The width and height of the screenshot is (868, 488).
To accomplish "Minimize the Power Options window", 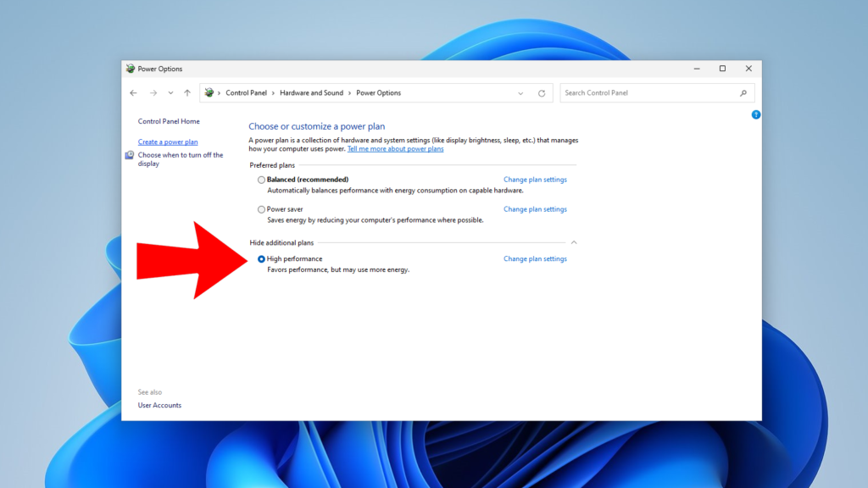I will click(697, 69).
